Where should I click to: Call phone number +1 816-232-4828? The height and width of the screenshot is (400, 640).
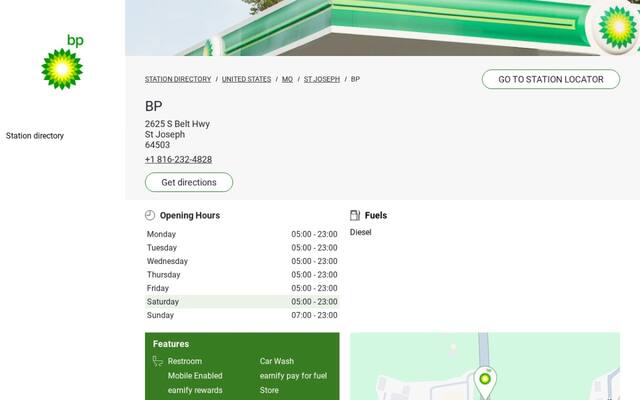178,160
